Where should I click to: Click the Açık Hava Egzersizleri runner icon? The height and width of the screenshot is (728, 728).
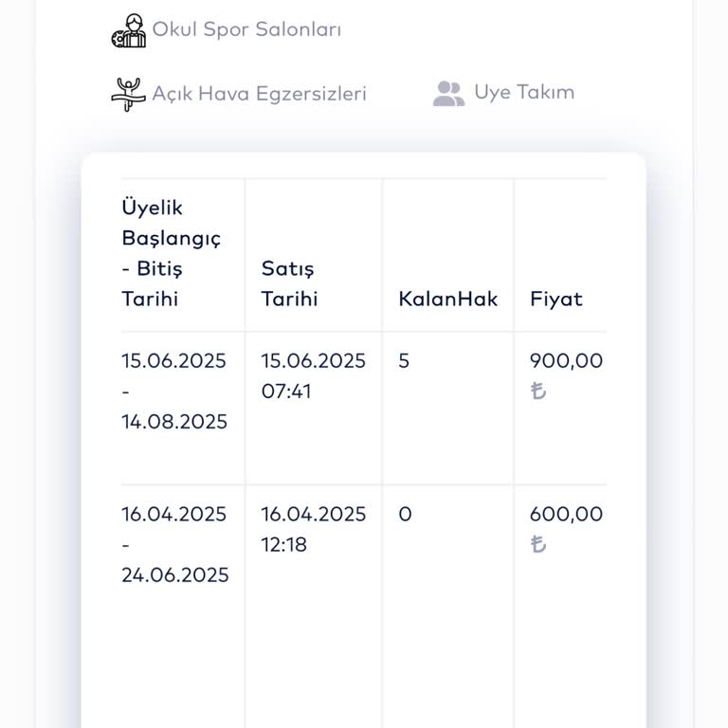(127, 94)
